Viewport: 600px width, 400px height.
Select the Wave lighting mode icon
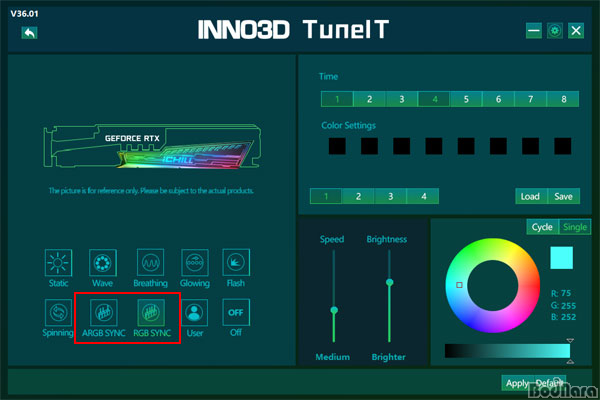click(x=103, y=263)
